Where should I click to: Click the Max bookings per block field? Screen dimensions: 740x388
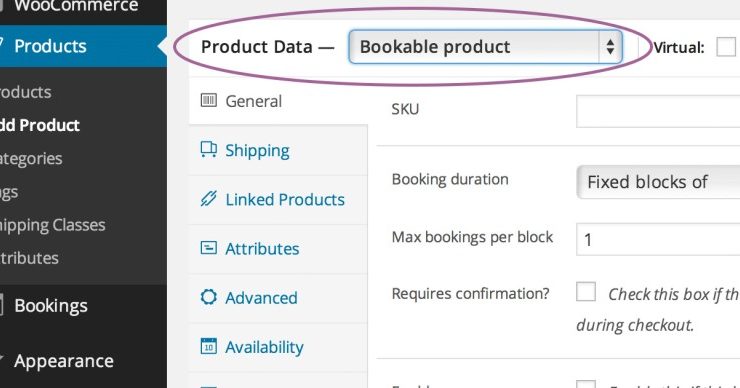tap(658, 239)
